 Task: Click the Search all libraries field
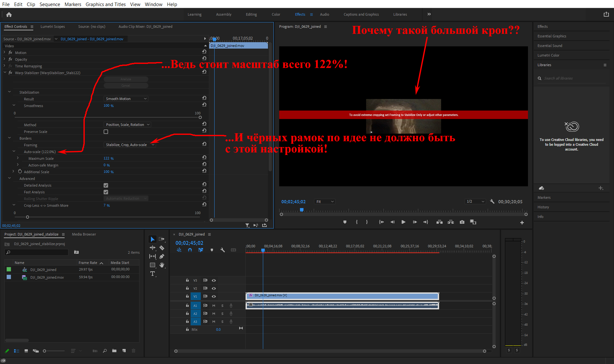pyautogui.click(x=571, y=78)
